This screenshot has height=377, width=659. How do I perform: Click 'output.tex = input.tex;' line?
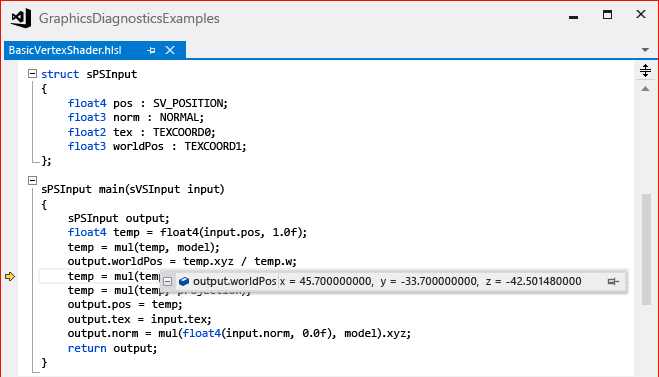[x=140, y=319]
